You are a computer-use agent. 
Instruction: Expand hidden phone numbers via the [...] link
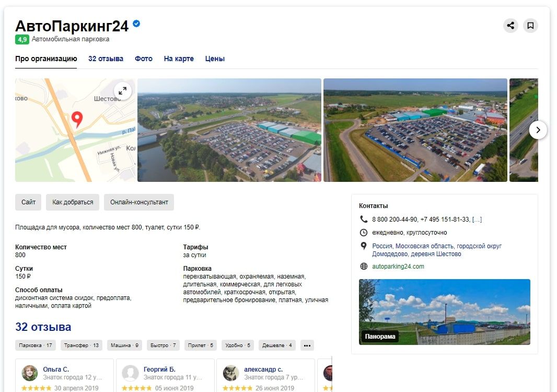pyautogui.click(x=477, y=220)
